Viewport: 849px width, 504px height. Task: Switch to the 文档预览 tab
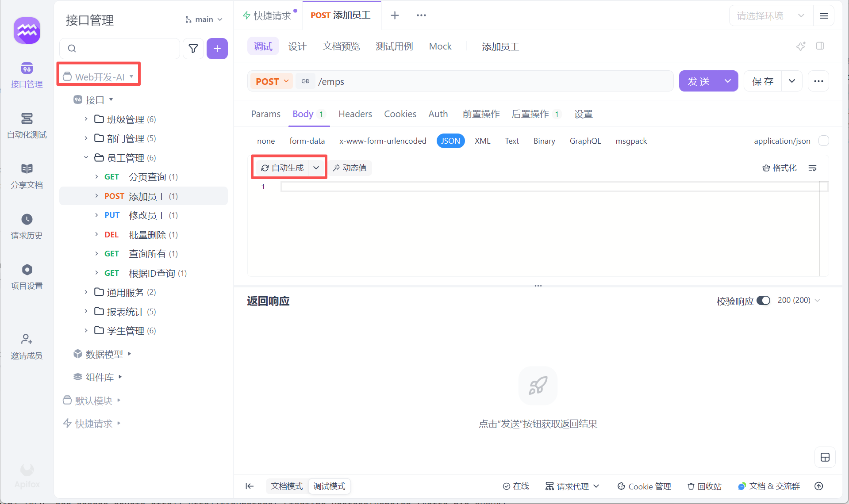click(x=341, y=46)
